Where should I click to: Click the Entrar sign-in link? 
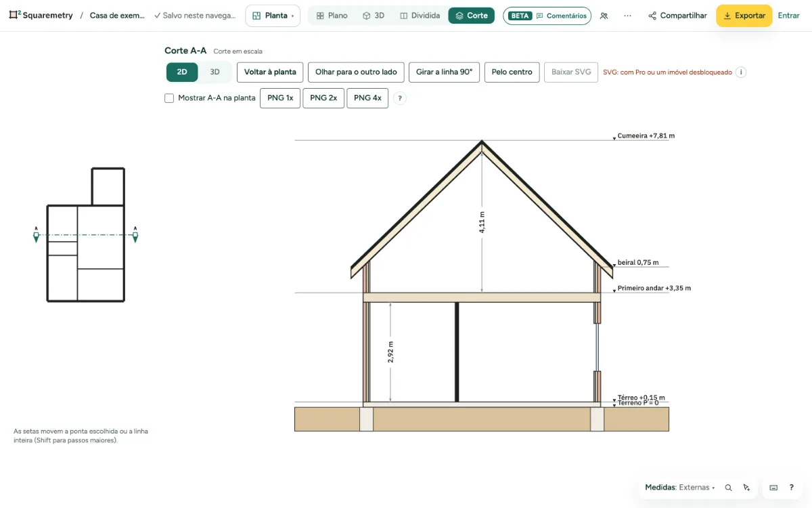click(x=789, y=16)
